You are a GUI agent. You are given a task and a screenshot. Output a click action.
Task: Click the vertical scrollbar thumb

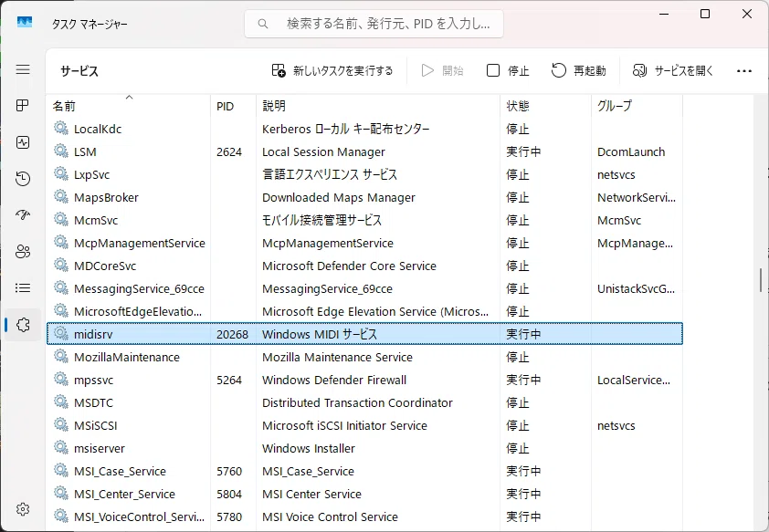click(x=761, y=280)
